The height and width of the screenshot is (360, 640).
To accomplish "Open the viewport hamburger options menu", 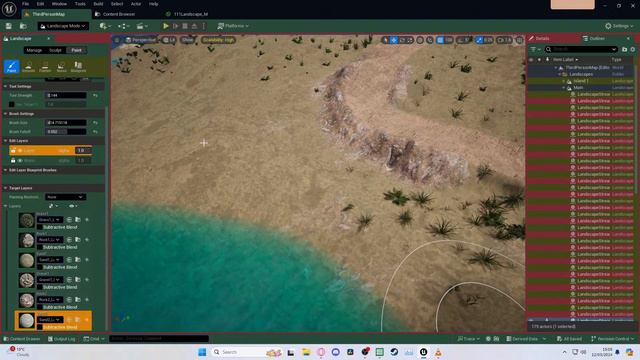I will 117,40.
